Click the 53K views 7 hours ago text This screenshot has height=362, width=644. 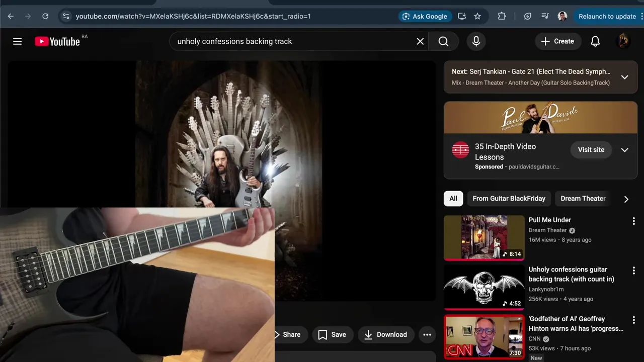tap(559, 348)
